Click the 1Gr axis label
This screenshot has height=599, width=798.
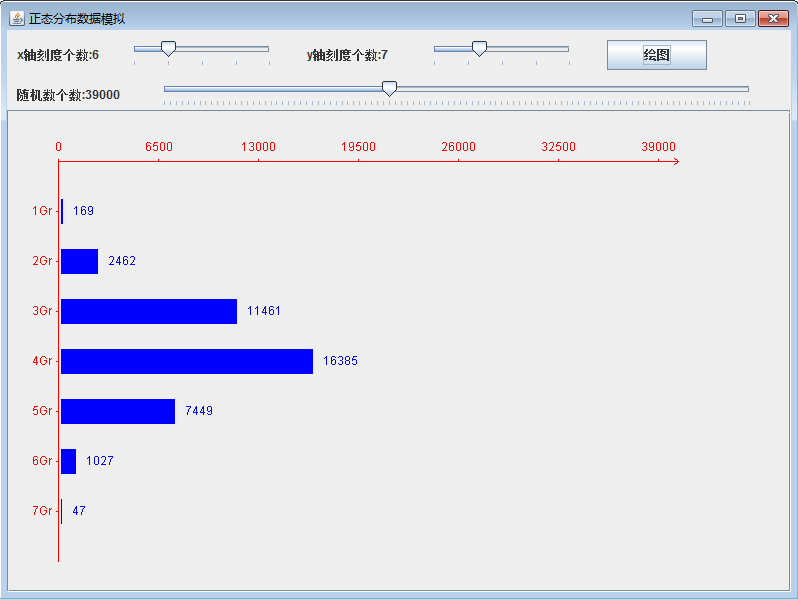[x=42, y=211]
